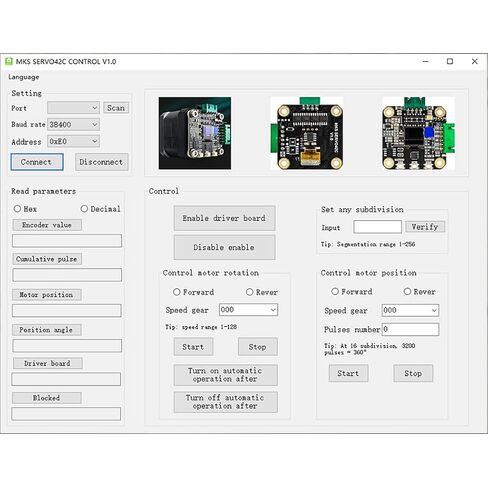
Task: Expand Speed gear dropdown in motor rotation
Action: 248,310
